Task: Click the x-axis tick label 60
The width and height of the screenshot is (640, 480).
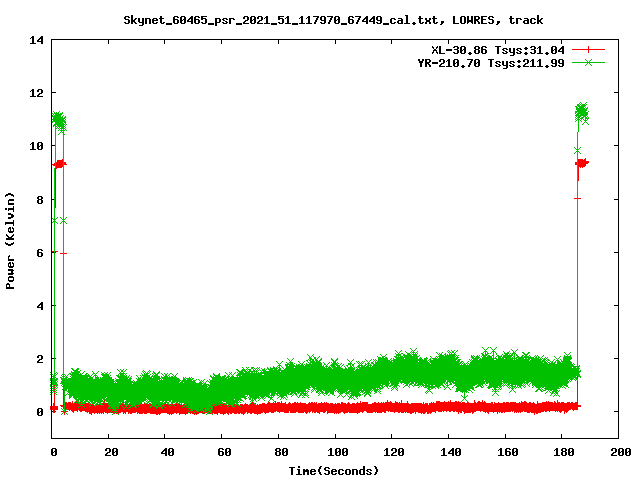Action: click(x=224, y=452)
